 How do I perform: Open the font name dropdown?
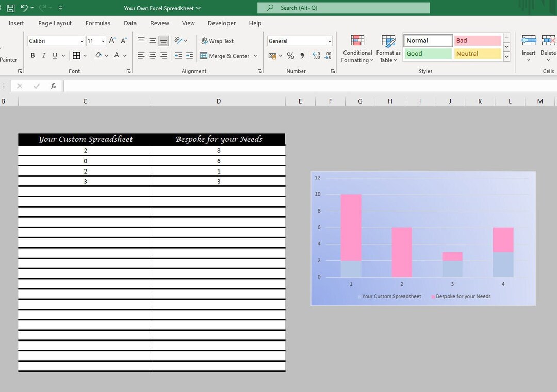pos(83,41)
